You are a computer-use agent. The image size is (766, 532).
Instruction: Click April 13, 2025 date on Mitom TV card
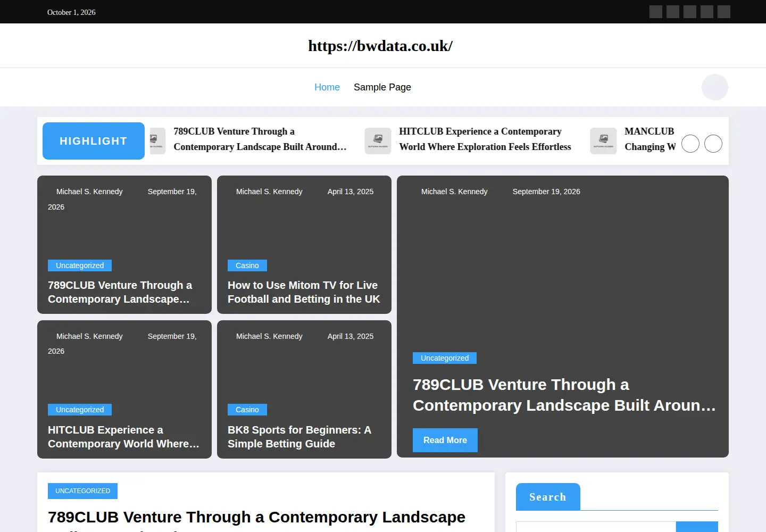[x=351, y=192]
